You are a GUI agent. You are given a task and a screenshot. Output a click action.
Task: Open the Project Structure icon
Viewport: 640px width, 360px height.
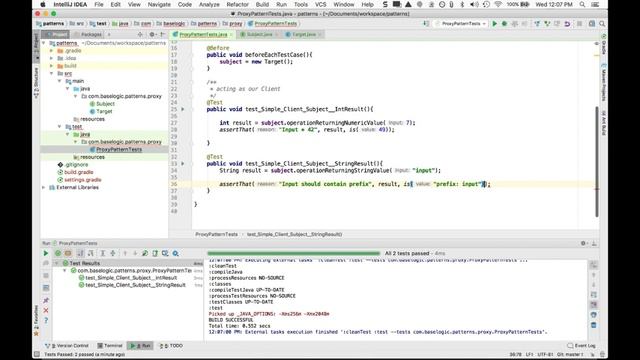coord(592,24)
